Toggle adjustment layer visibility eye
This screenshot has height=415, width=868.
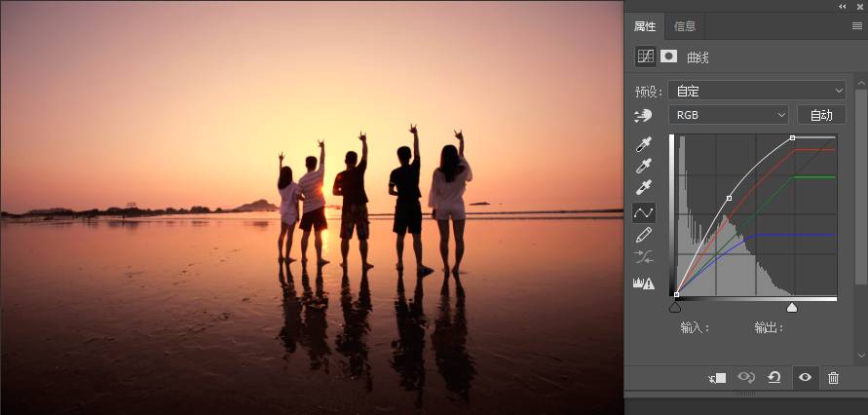(805, 377)
